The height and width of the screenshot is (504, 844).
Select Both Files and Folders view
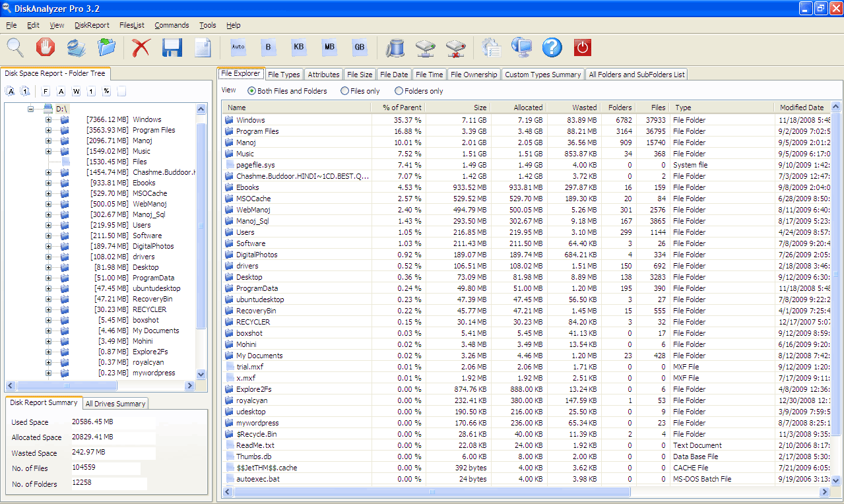pos(287,91)
